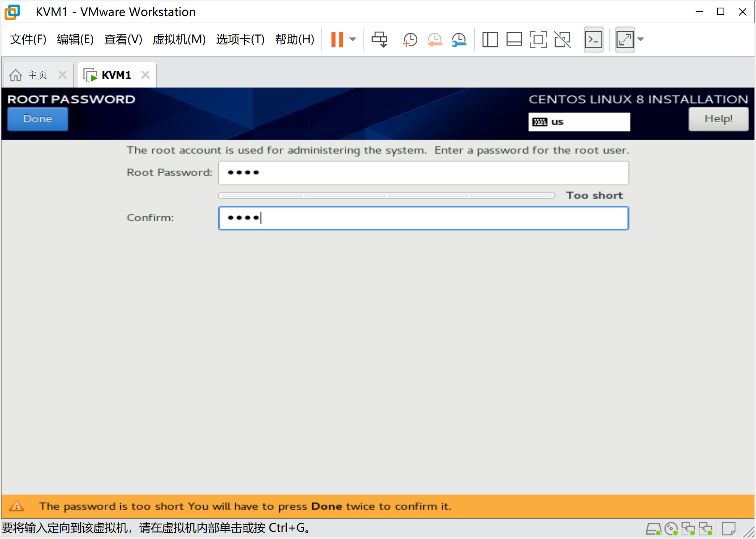
Task: Toggle Unity mode icon
Action: point(563,39)
